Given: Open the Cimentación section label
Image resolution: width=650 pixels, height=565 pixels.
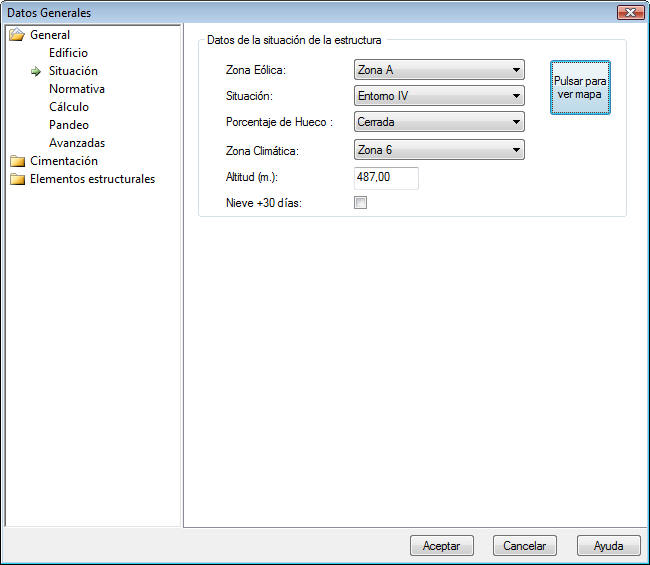Looking at the screenshot, I should (64, 161).
